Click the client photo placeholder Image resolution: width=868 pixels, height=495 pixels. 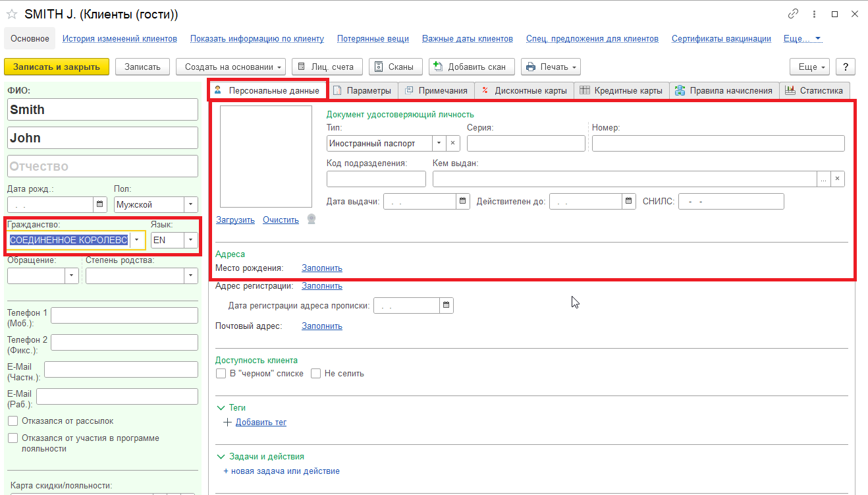(265, 157)
